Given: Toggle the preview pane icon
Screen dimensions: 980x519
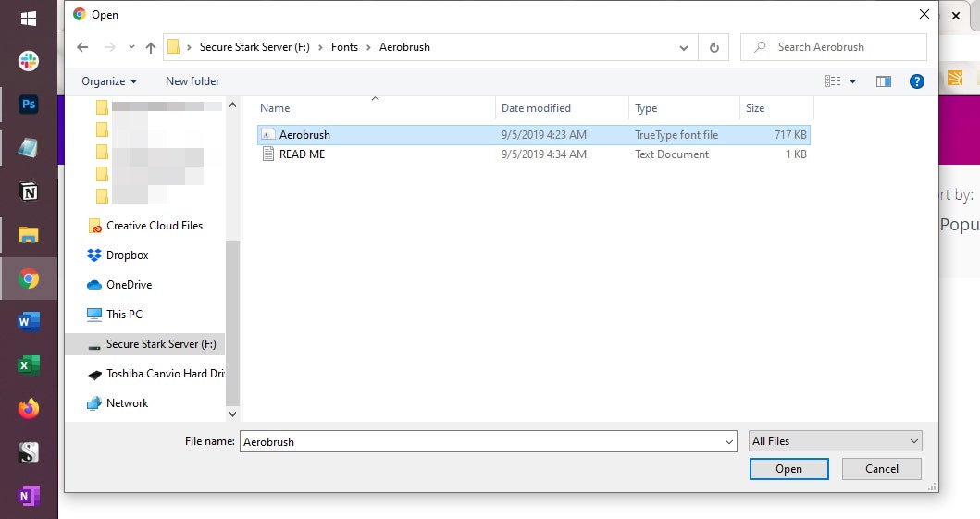Looking at the screenshot, I should pos(883,81).
